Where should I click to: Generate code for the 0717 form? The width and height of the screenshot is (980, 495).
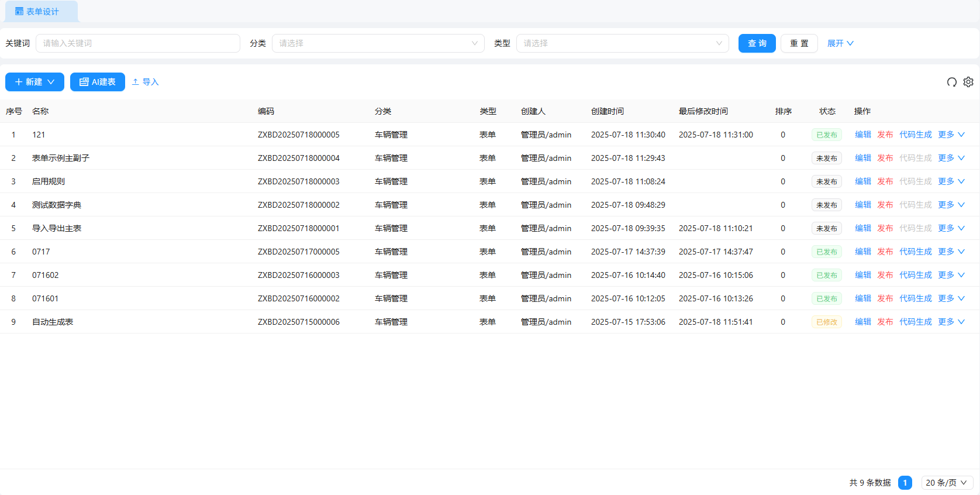pos(915,252)
